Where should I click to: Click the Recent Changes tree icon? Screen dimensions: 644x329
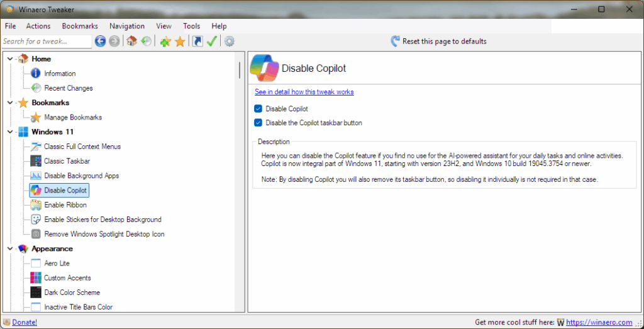(x=36, y=88)
